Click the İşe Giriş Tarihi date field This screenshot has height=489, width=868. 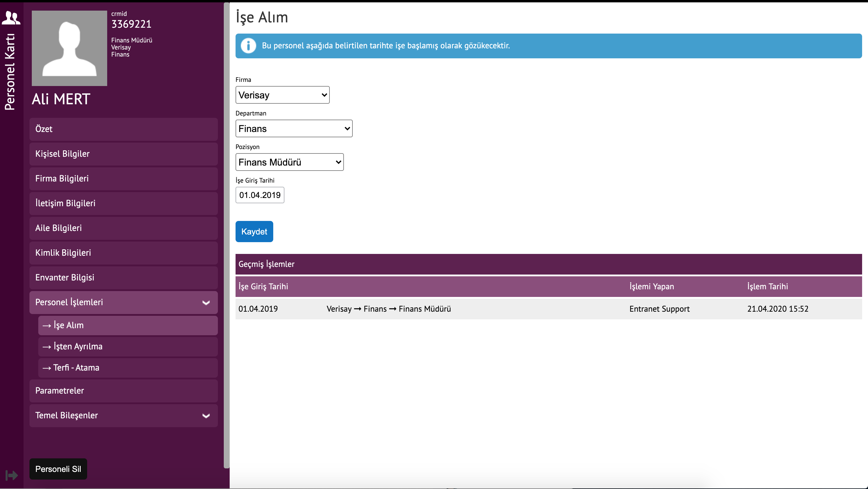(260, 195)
